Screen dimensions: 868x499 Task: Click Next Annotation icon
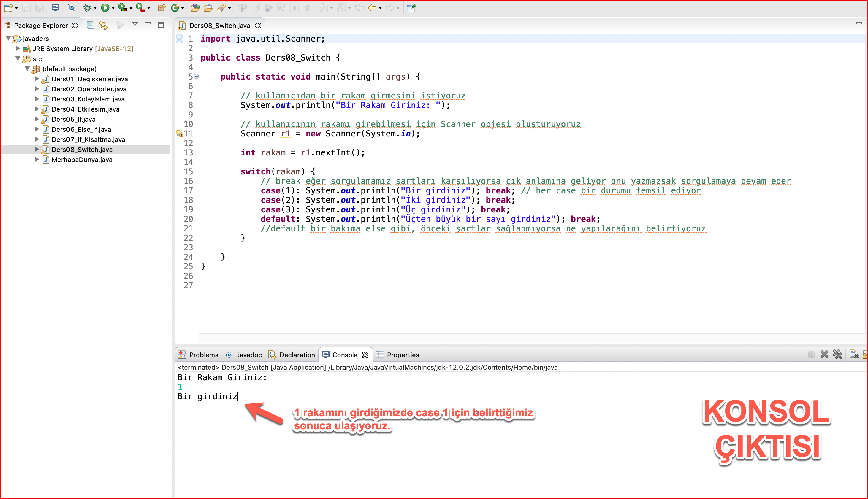(323, 8)
